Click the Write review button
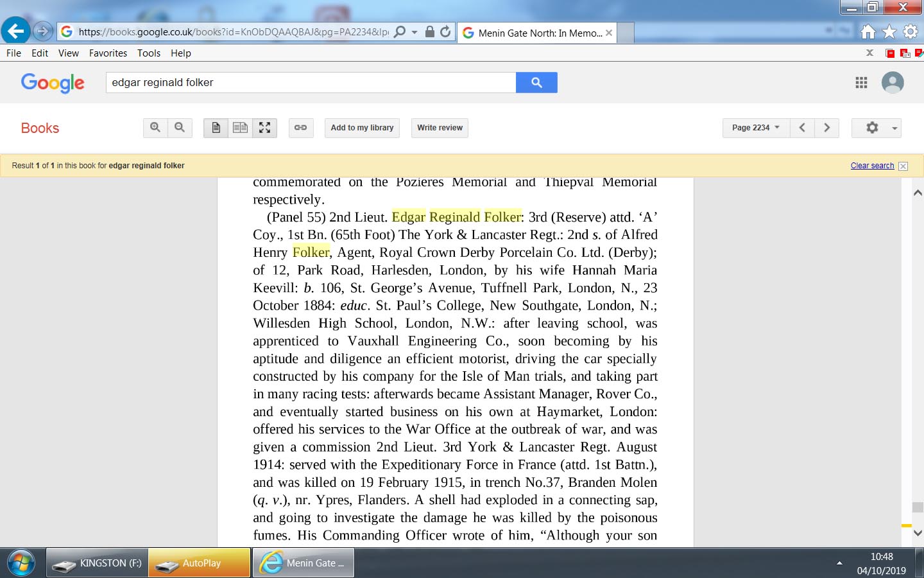The height and width of the screenshot is (578, 924). click(440, 128)
